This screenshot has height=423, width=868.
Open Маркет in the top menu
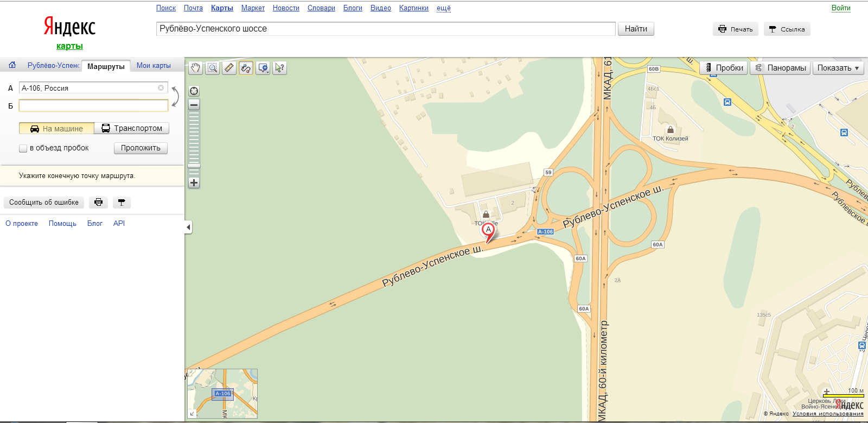coord(253,8)
